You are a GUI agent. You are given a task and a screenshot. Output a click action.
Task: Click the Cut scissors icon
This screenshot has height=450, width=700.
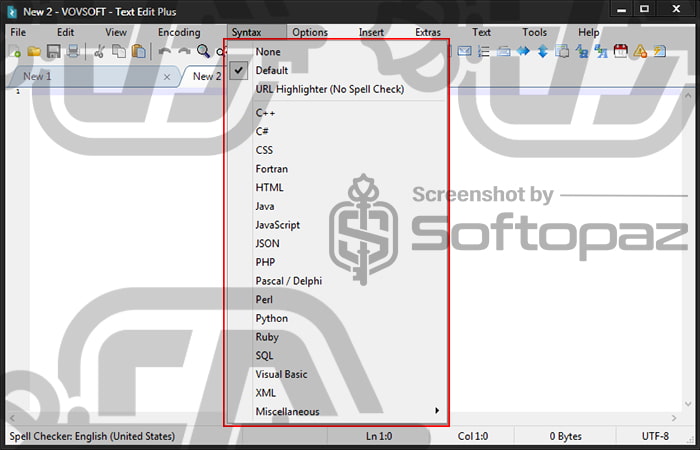(99, 51)
